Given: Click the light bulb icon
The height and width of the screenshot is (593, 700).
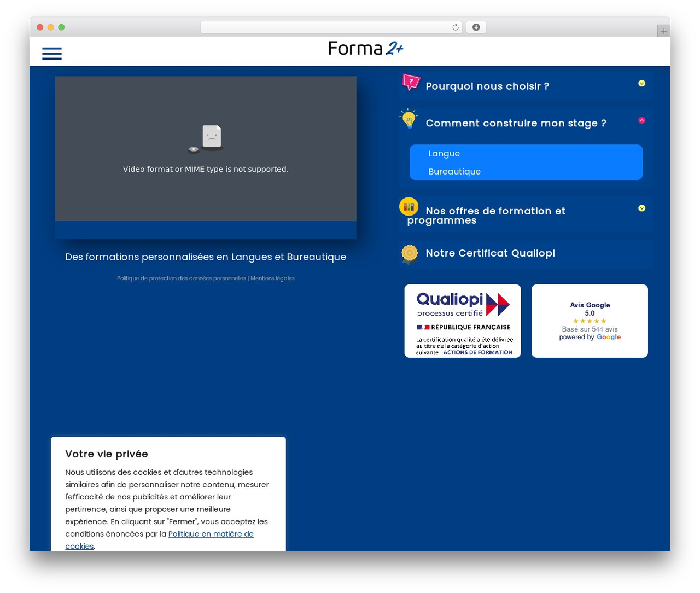Looking at the screenshot, I should [409, 119].
